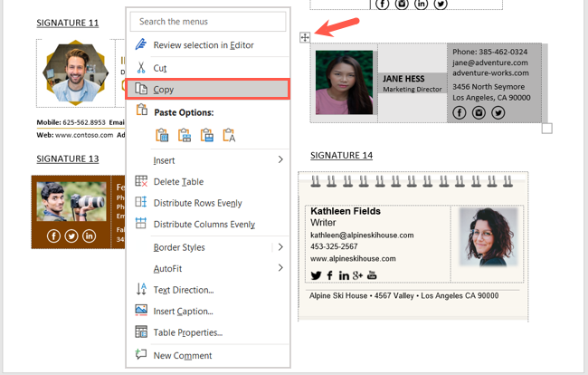This screenshot has height=375, width=588.
Task: Click www.alpineskihouse.com text
Action: point(353,259)
